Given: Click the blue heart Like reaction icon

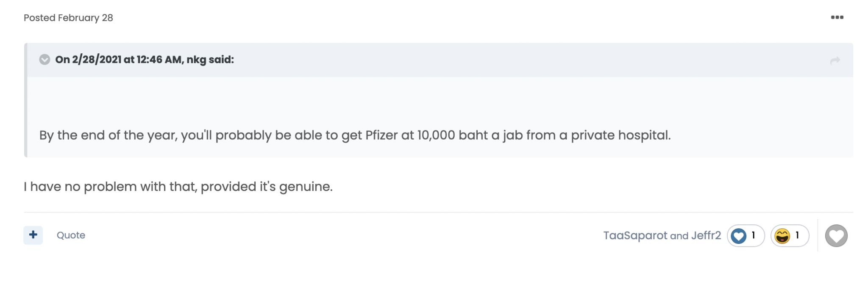Looking at the screenshot, I should click(x=739, y=236).
